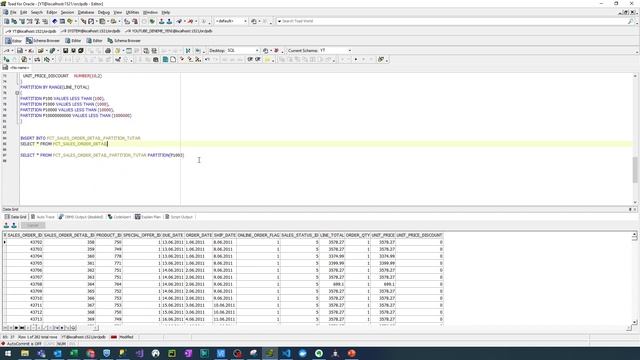The image size is (640, 360).
Task: Open File Explorer from the taskbar
Action: [x=25, y=353]
